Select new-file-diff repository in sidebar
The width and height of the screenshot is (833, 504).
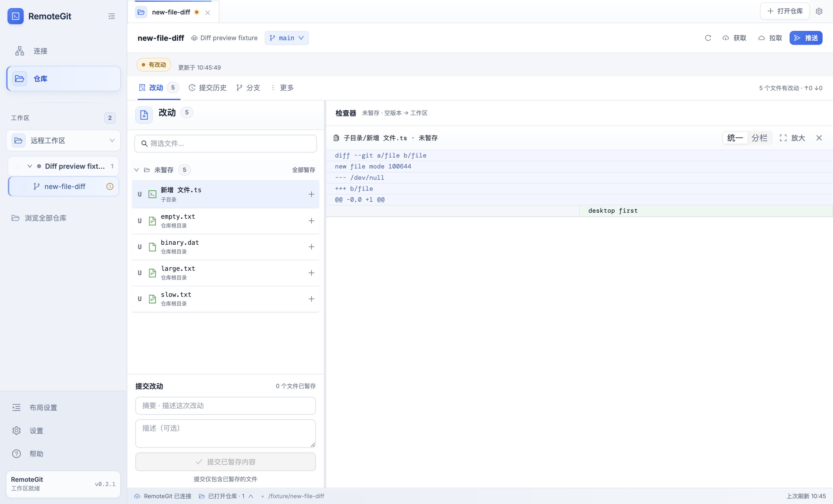(x=64, y=186)
